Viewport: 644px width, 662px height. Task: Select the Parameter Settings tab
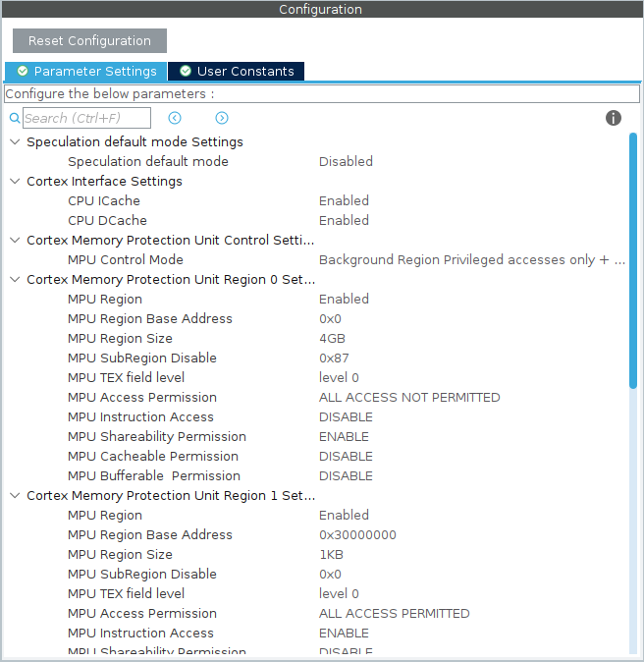click(x=94, y=72)
